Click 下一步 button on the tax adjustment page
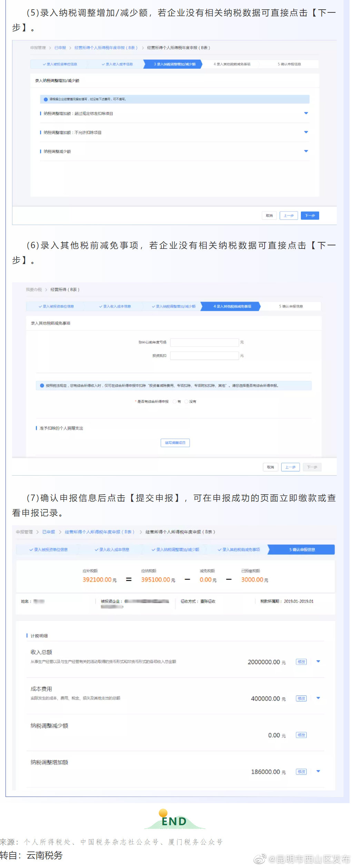 click(310, 216)
